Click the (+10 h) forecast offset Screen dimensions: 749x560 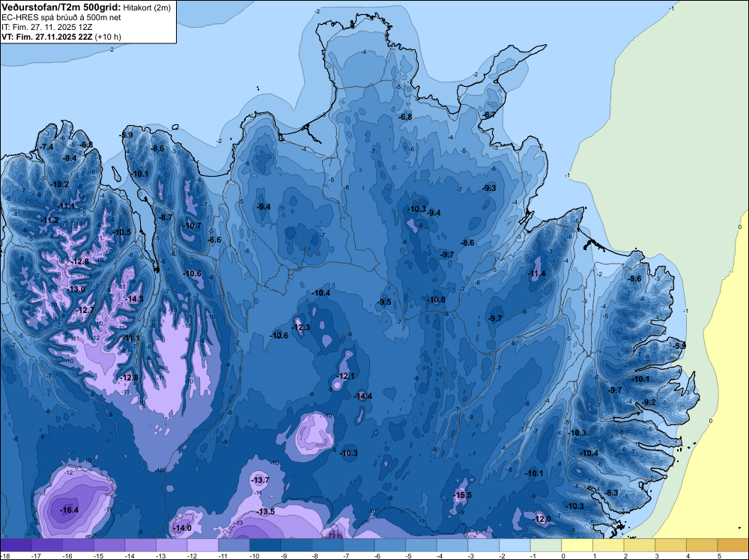tap(108, 37)
